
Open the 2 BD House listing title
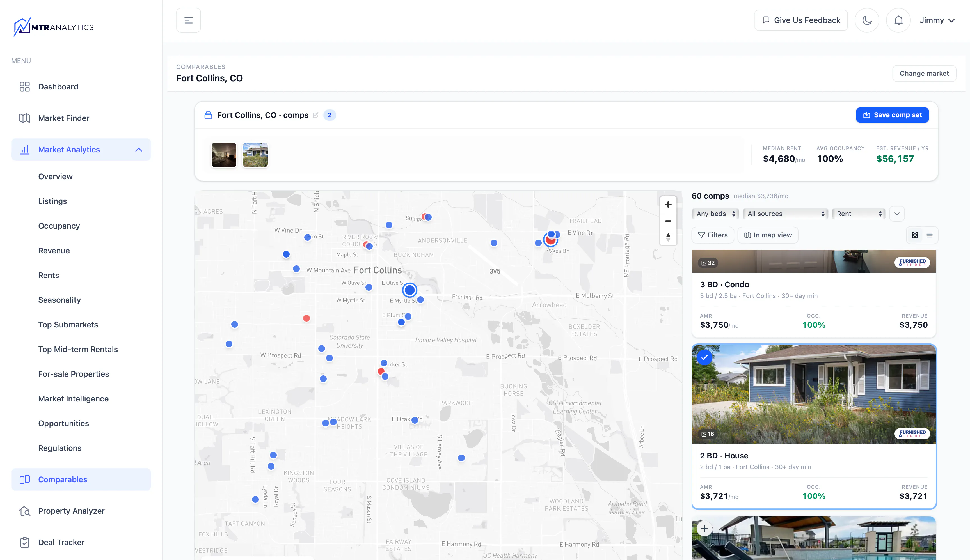724,456
